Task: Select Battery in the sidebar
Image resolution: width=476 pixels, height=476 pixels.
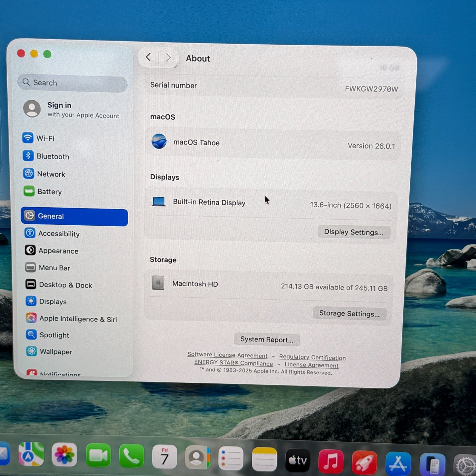Action: (x=49, y=192)
